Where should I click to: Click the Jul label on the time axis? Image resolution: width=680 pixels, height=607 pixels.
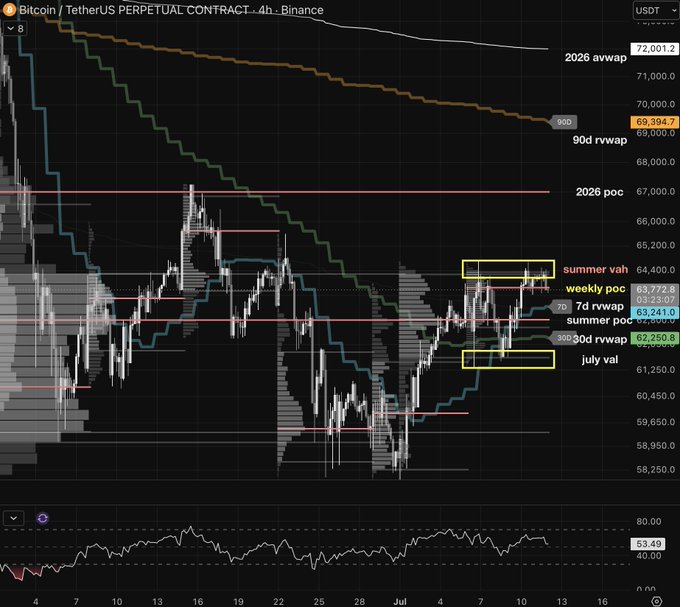399,601
